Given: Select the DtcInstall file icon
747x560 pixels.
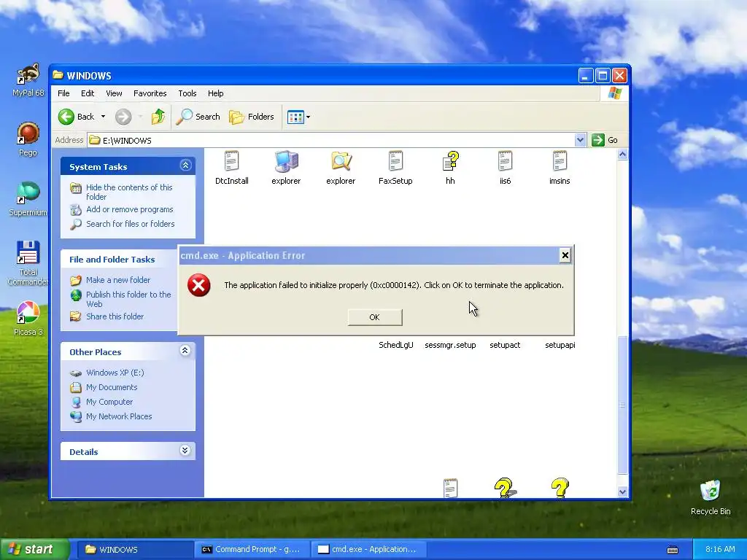Looking at the screenshot, I should click(x=231, y=161).
